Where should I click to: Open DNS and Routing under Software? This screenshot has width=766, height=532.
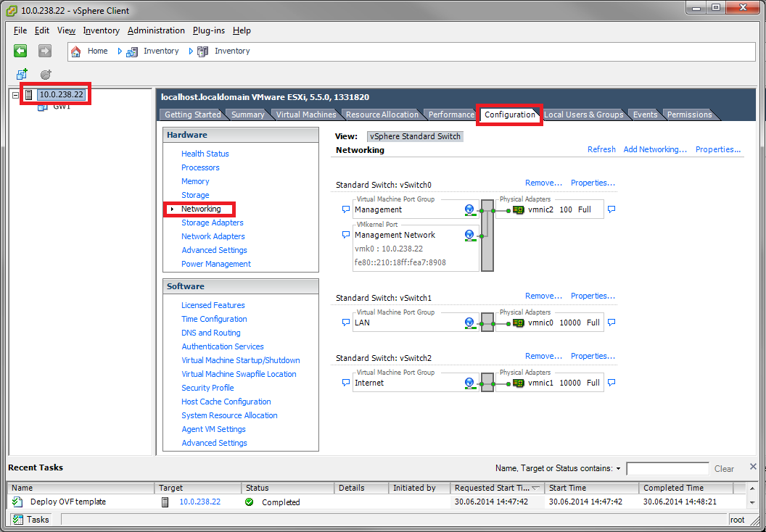210,333
